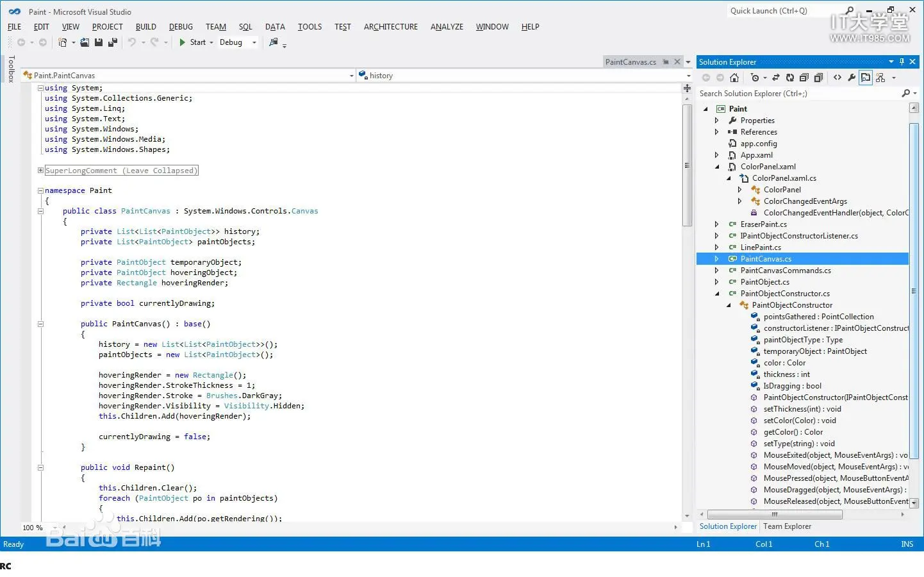Click the editor vertical scrollbar thumb
Viewport: 924px width, 577px height.
688,165
